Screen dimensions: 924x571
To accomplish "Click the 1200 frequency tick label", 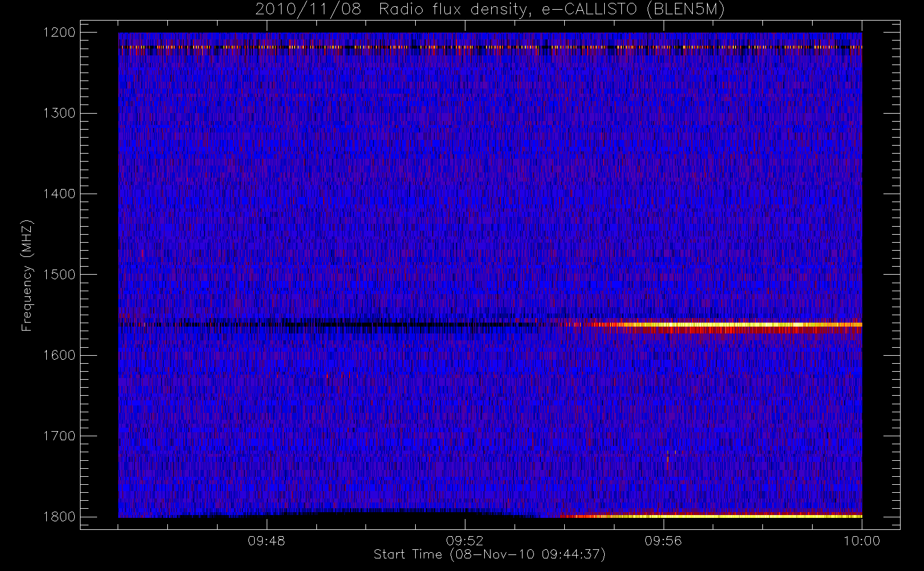I will [59, 33].
